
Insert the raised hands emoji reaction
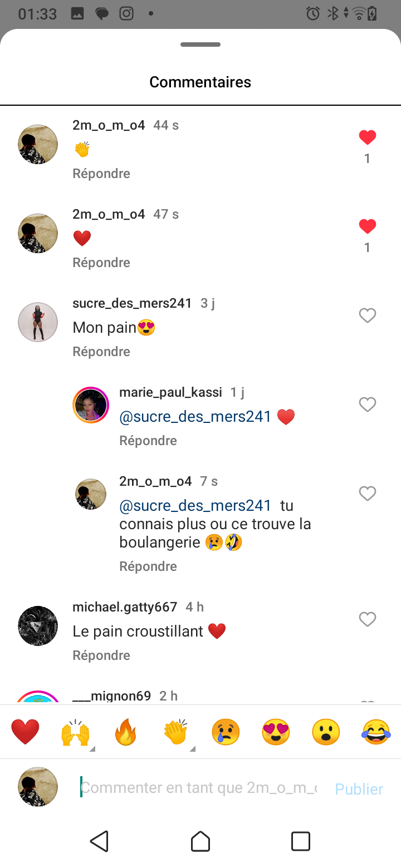75,732
